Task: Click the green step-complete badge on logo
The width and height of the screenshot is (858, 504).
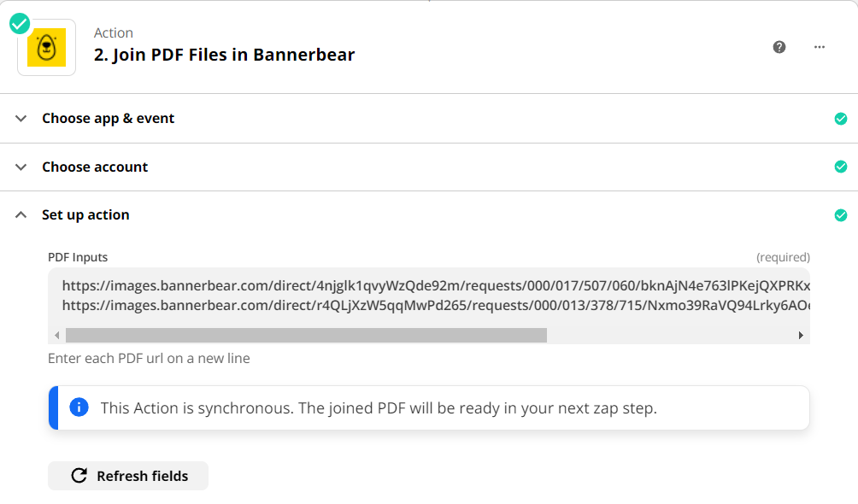Action: pos(20,24)
